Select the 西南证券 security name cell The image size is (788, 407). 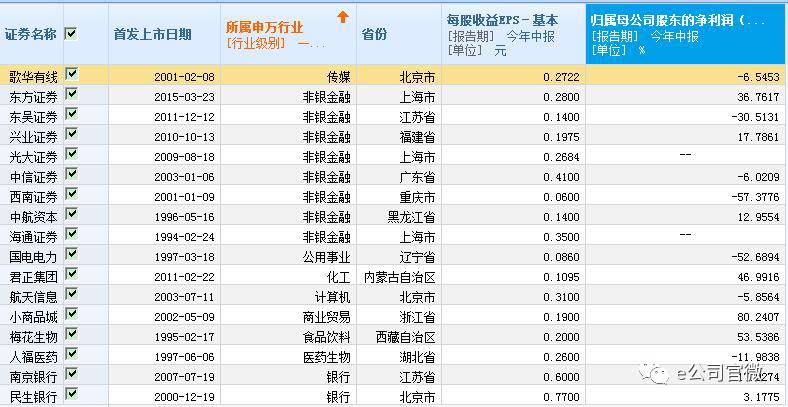[x=32, y=196]
